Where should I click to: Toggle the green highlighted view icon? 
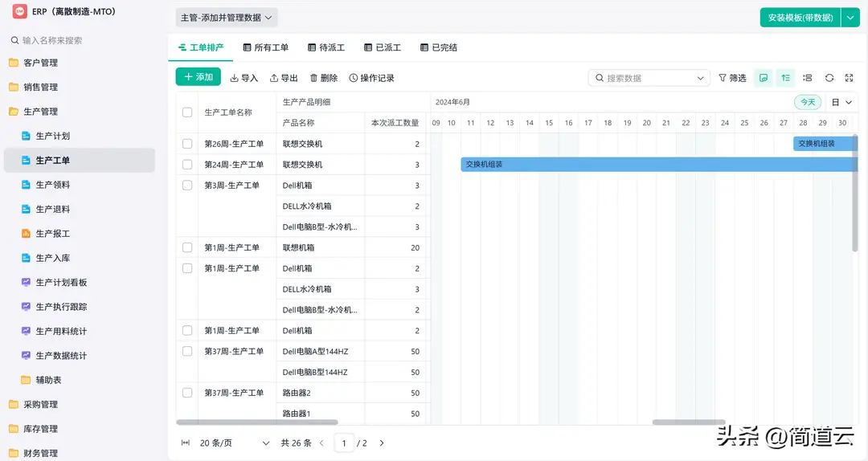click(x=764, y=78)
